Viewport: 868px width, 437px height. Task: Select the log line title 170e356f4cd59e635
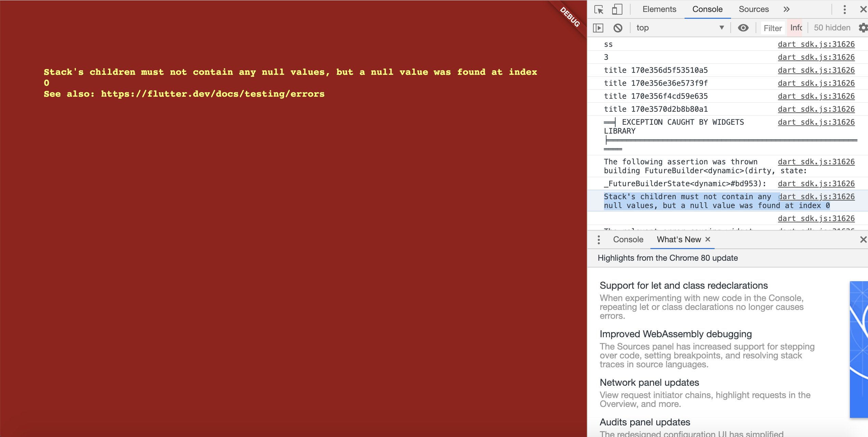point(656,96)
